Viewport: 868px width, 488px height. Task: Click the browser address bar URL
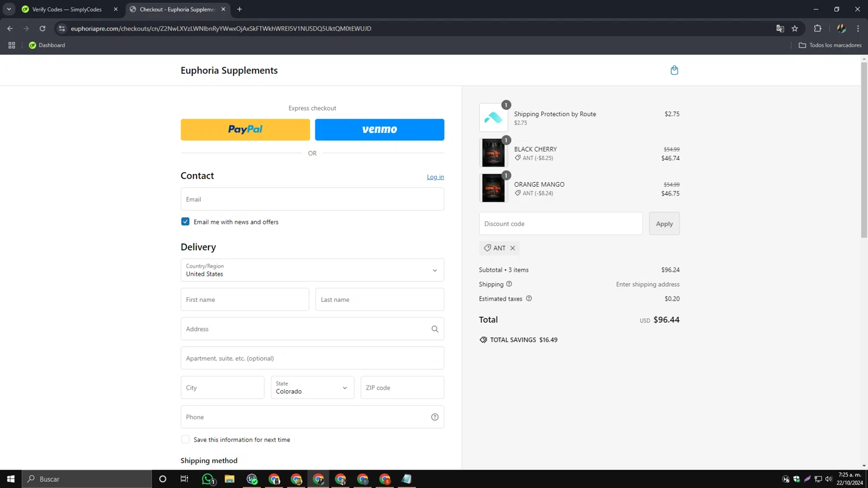[x=221, y=28]
